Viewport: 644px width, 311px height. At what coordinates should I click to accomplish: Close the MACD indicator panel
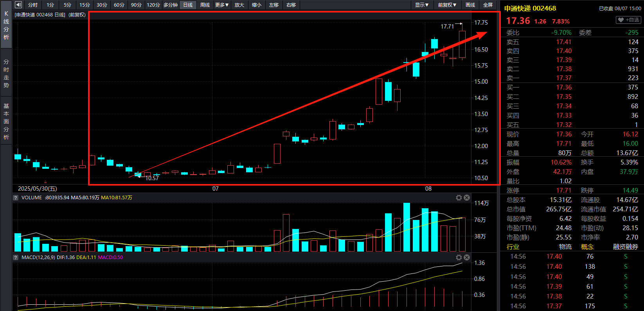coord(467,257)
